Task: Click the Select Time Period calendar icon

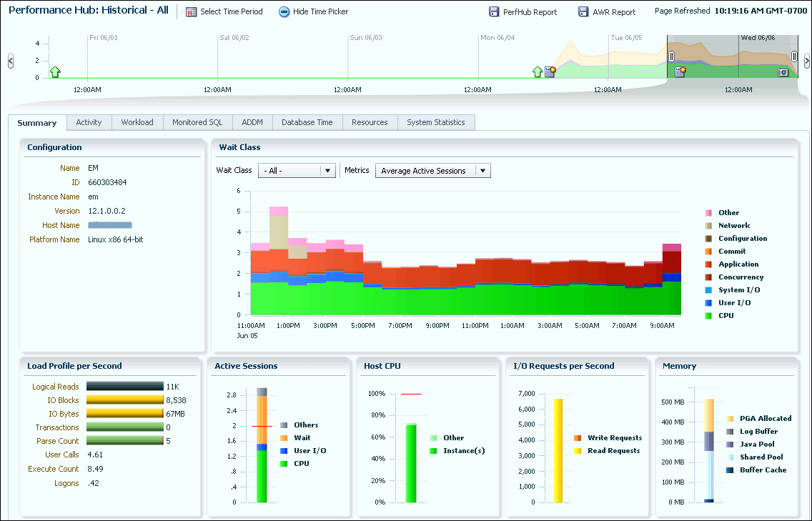Action: tap(191, 12)
